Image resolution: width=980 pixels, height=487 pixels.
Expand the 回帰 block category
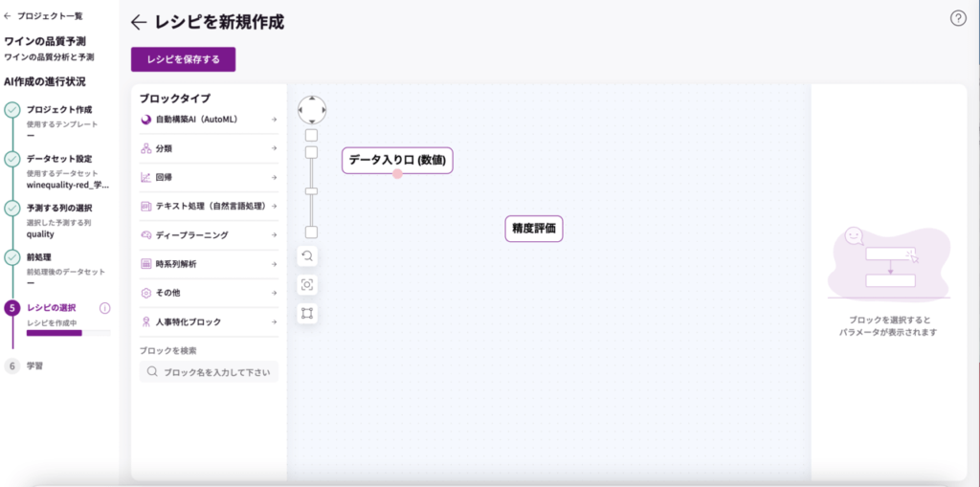(x=209, y=177)
